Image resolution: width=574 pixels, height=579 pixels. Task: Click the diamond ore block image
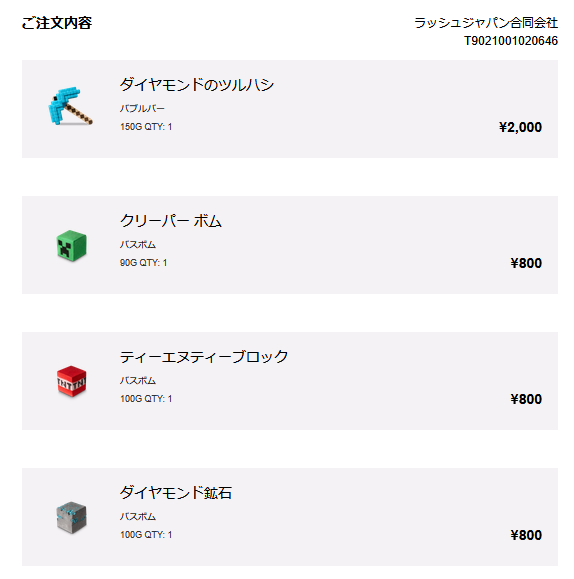(x=72, y=518)
